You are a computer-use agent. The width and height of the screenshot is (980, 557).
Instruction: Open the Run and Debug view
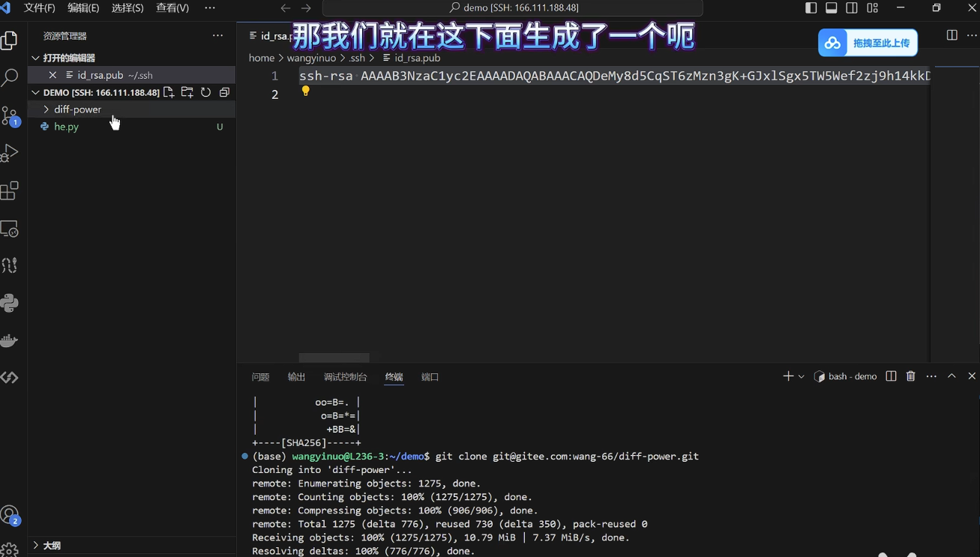click(9, 153)
